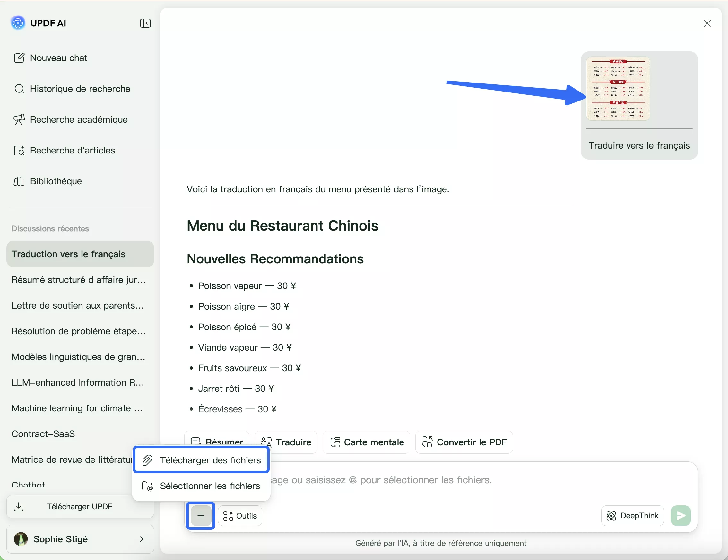The width and height of the screenshot is (728, 560).
Task: Click the plus attachment button
Action: click(201, 516)
